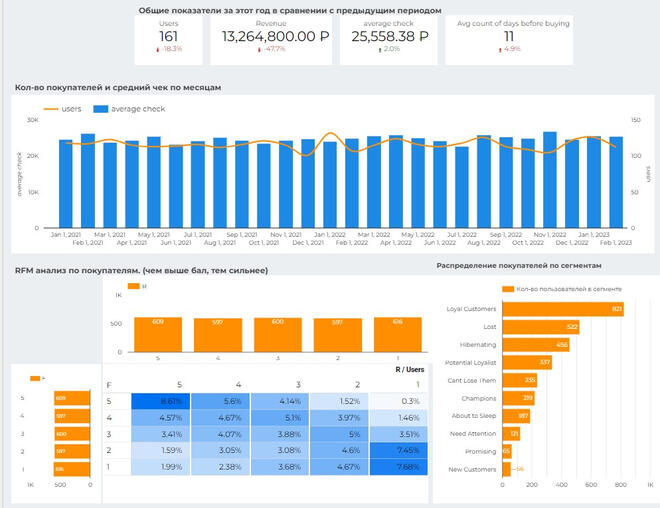Screen dimensions: 660x508
Task: Click the F row header in the heatmap
Action: [110, 383]
